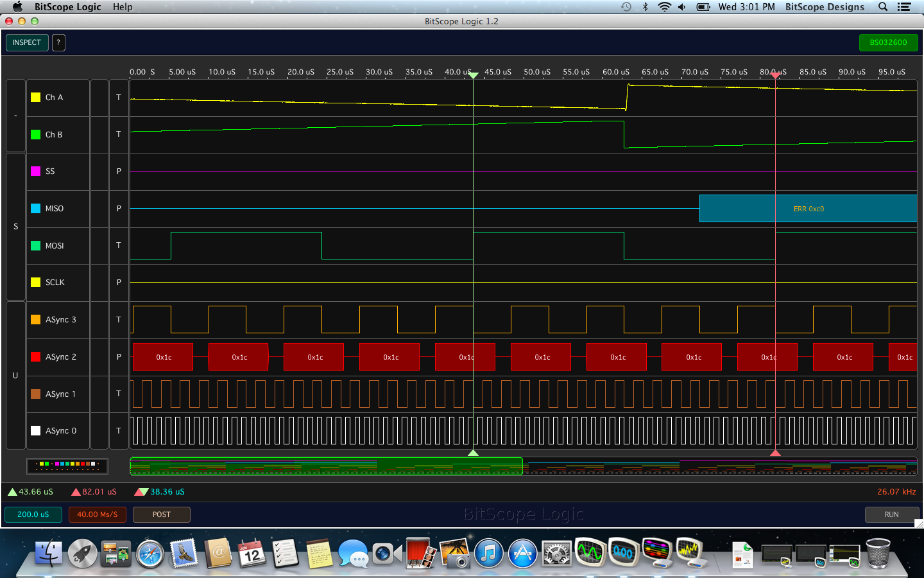Click the channel connector pin-map icon
Image resolution: width=924 pixels, height=578 pixels.
coord(67,466)
